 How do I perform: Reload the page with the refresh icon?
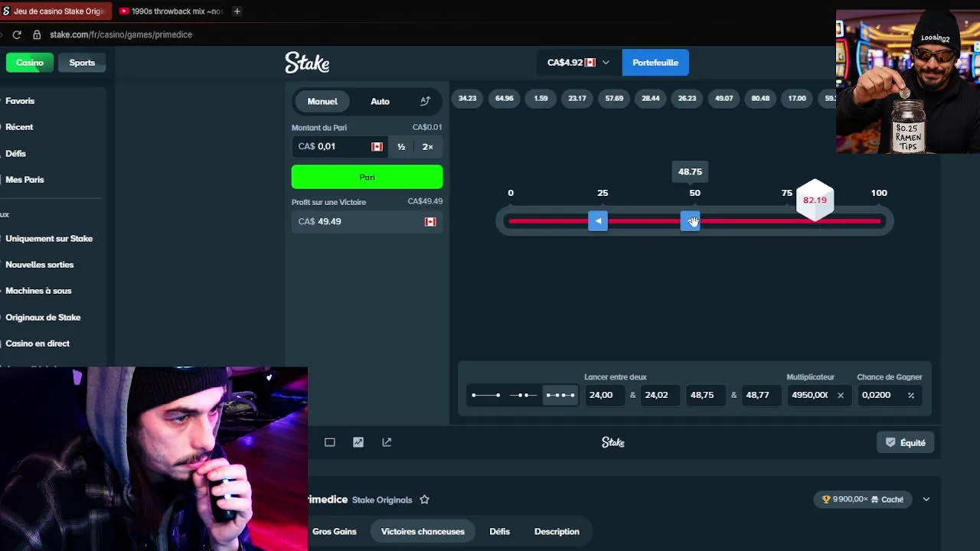pos(17,34)
